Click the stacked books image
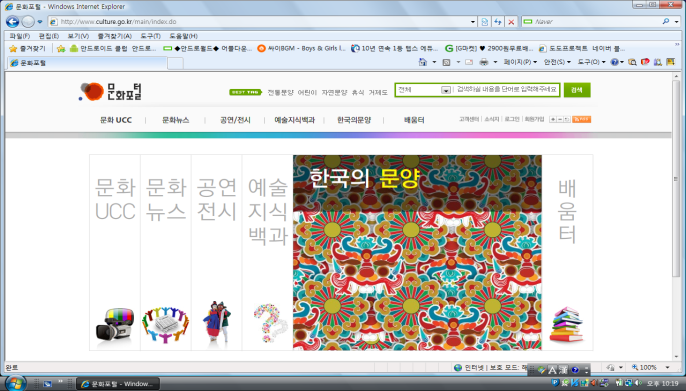Viewport: 686px width, 391px height. pyautogui.click(x=567, y=325)
